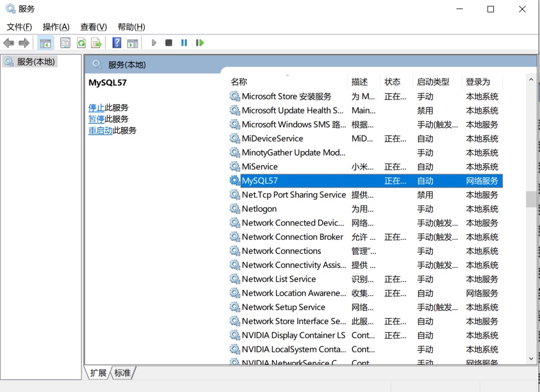Sort by the 登录为 column header

point(482,81)
